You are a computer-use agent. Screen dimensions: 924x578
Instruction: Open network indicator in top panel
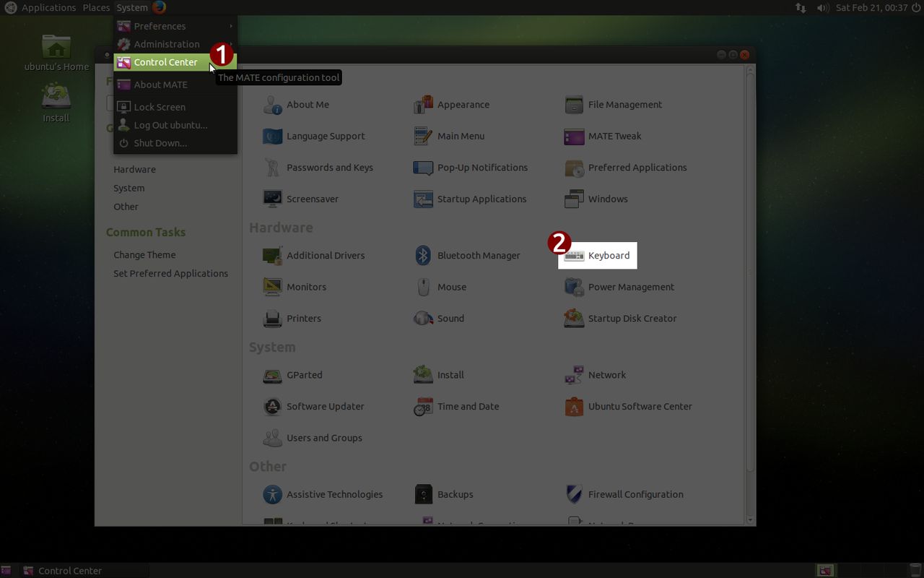click(801, 7)
